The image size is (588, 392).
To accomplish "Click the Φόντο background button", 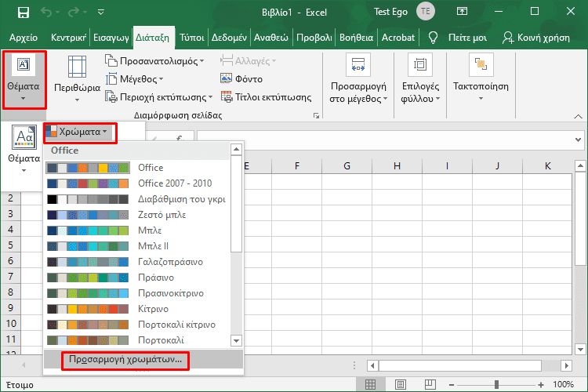I will (x=241, y=78).
